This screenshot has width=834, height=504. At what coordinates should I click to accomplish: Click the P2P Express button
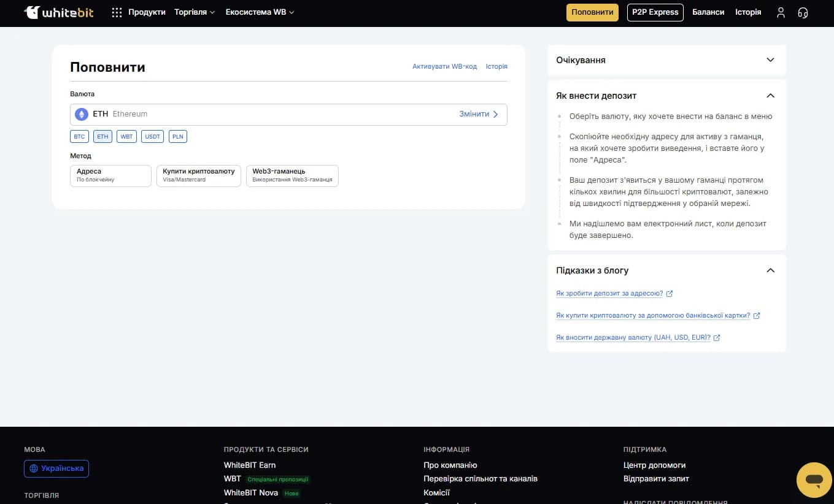click(655, 12)
